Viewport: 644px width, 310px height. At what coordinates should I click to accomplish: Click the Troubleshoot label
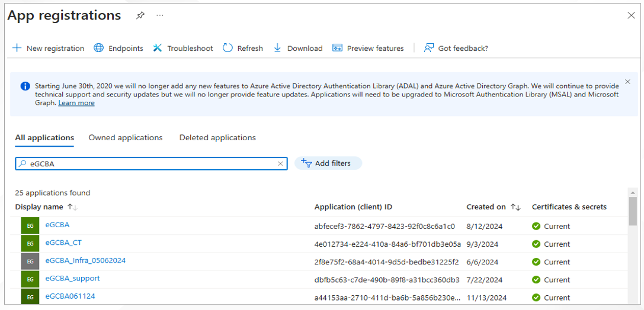190,49
